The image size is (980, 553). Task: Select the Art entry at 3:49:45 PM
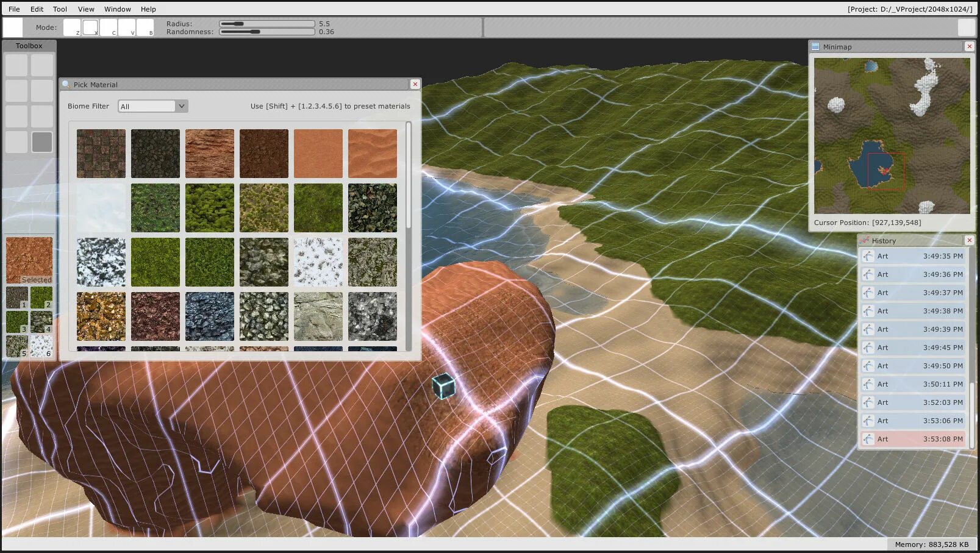point(913,347)
